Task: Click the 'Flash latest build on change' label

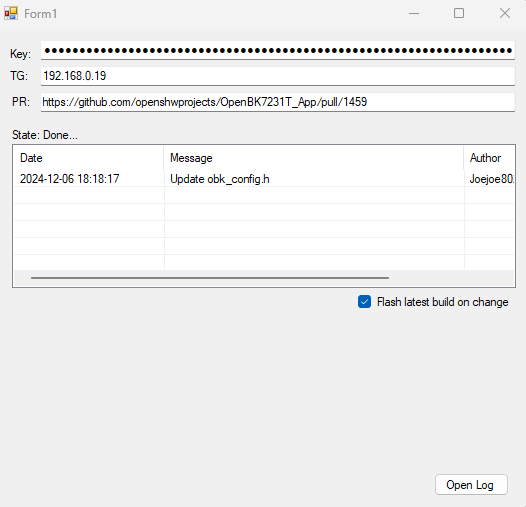Action: pyautogui.click(x=442, y=302)
